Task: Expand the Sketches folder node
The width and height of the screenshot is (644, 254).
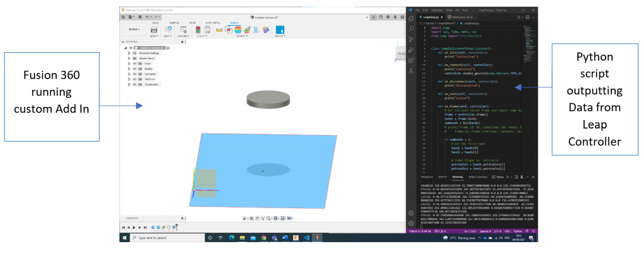Action: 130,79
